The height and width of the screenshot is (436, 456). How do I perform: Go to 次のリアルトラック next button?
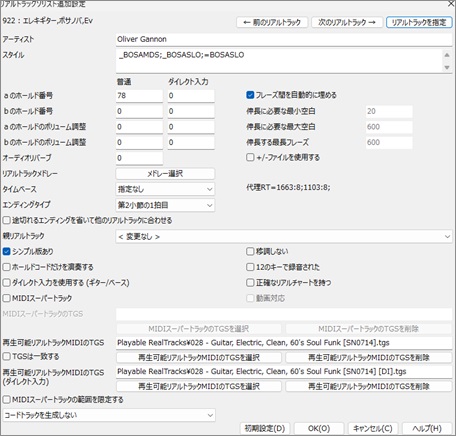(x=347, y=22)
